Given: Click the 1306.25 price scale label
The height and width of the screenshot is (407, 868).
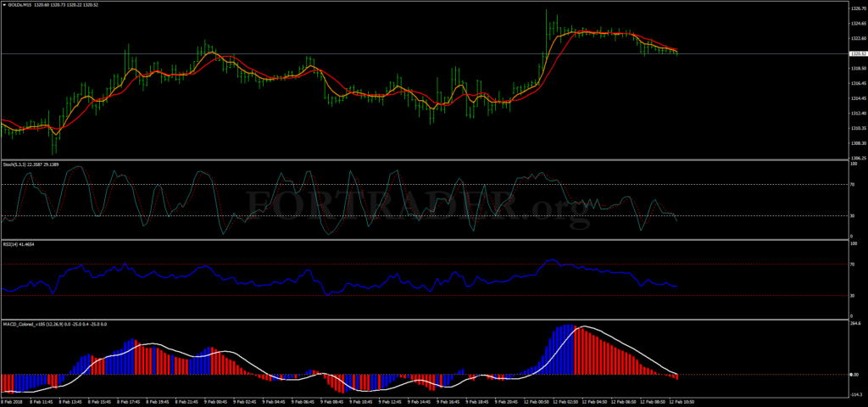Looking at the screenshot, I should coord(858,158).
